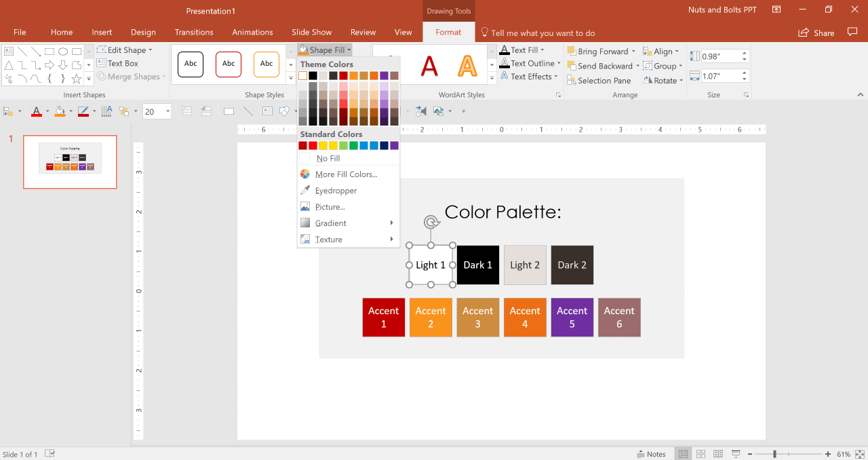
Task: Open Rotate dropdown
Action: (x=663, y=80)
